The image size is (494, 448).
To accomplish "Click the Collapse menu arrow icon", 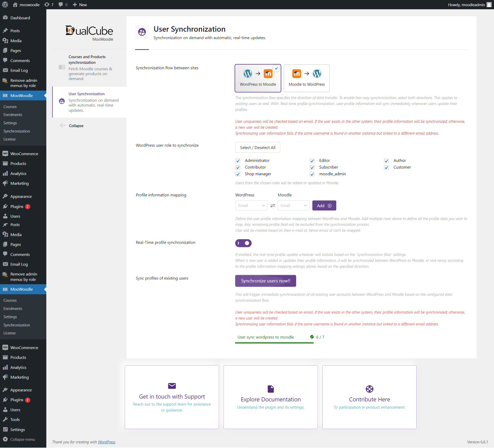I will [5, 439].
